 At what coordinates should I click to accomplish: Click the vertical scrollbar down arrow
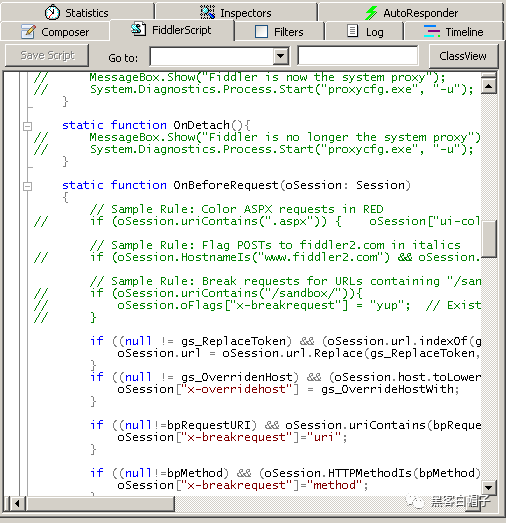(489, 488)
